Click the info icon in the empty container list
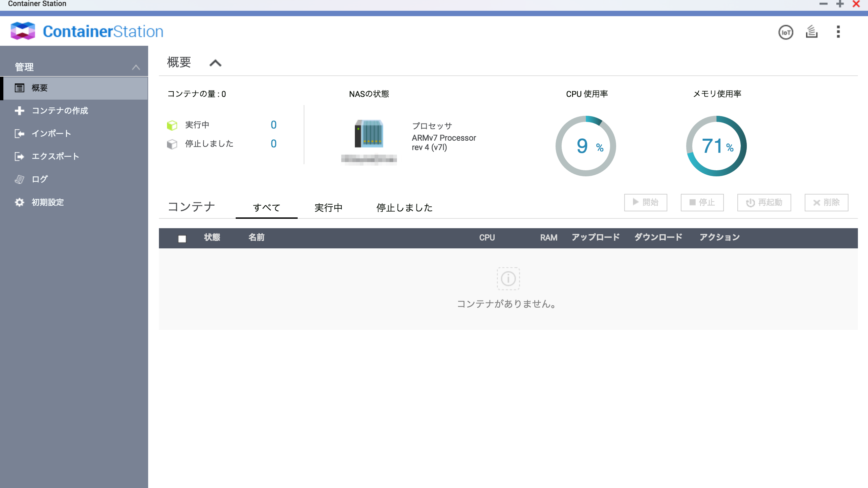Screen dimensions: 868x488 (x=508, y=279)
